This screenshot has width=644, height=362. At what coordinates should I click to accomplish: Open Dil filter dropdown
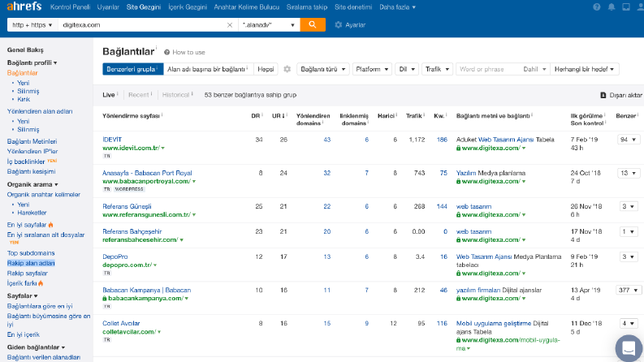coord(407,69)
